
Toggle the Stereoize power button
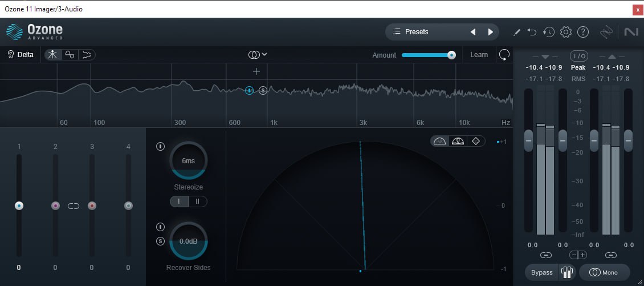pos(160,147)
